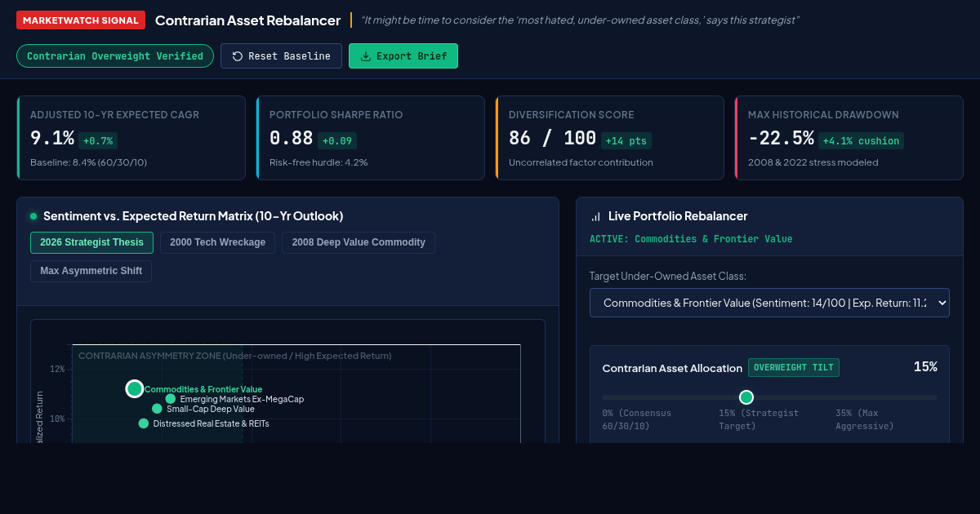Click the 0% Consensus 60/30/10 slider label
The image size is (980, 514).
tap(637, 419)
